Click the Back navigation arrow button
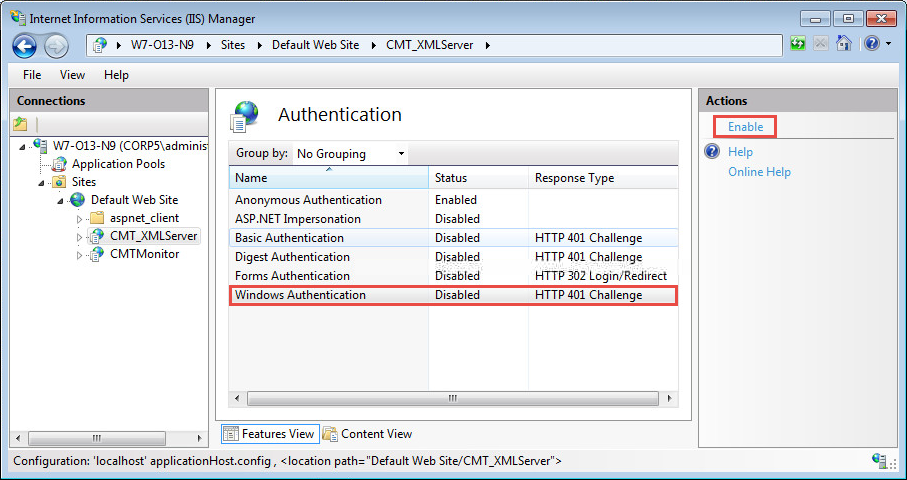 (x=25, y=45)
